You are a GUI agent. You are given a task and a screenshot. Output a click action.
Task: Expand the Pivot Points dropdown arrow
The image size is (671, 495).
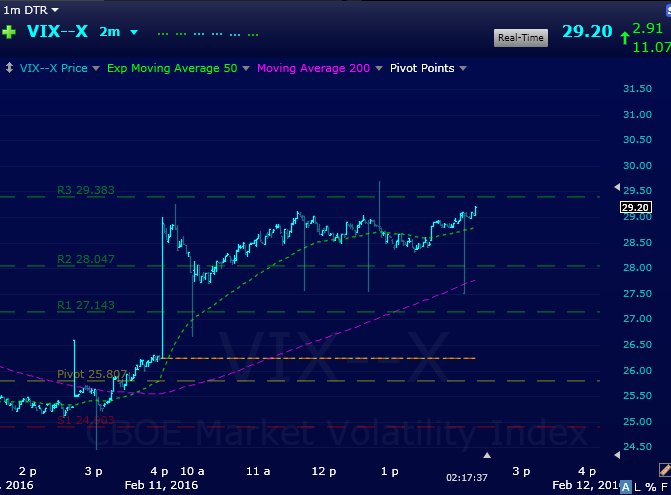pyautogui.click(x=463, y=68)
